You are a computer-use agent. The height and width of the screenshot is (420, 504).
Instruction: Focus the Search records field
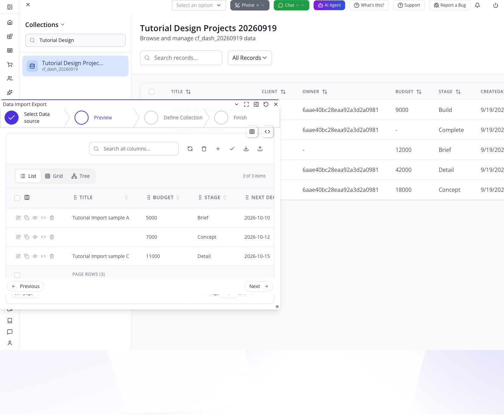181,58
